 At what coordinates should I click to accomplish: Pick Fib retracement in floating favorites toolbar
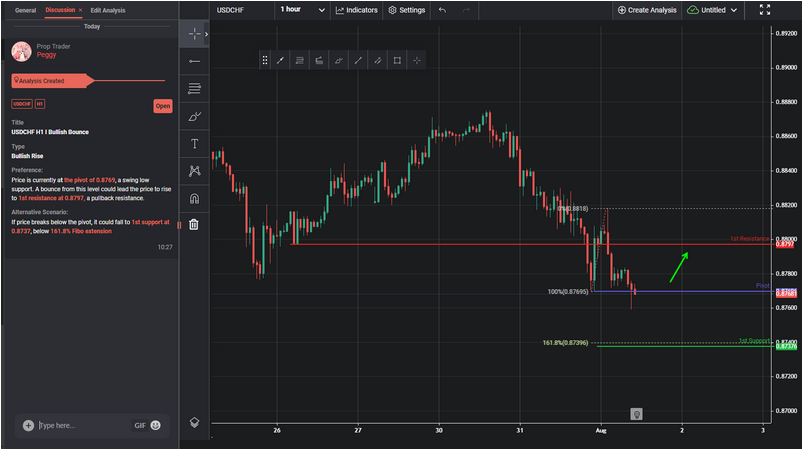click(x=300, y=60)
